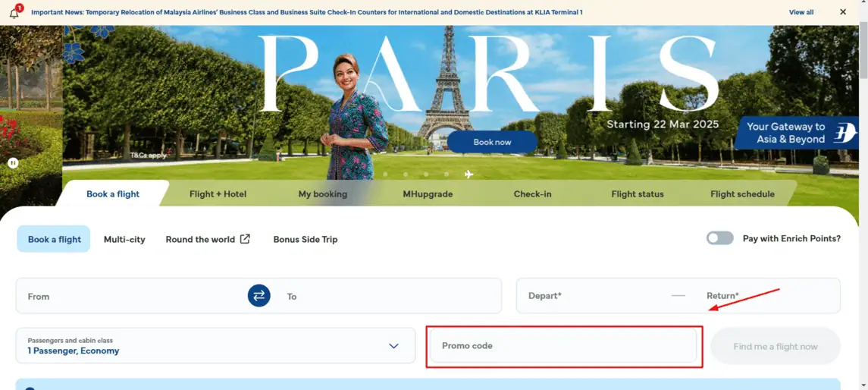
Task: Switch to the Flight status tab
Action: (x=637, y=194)
